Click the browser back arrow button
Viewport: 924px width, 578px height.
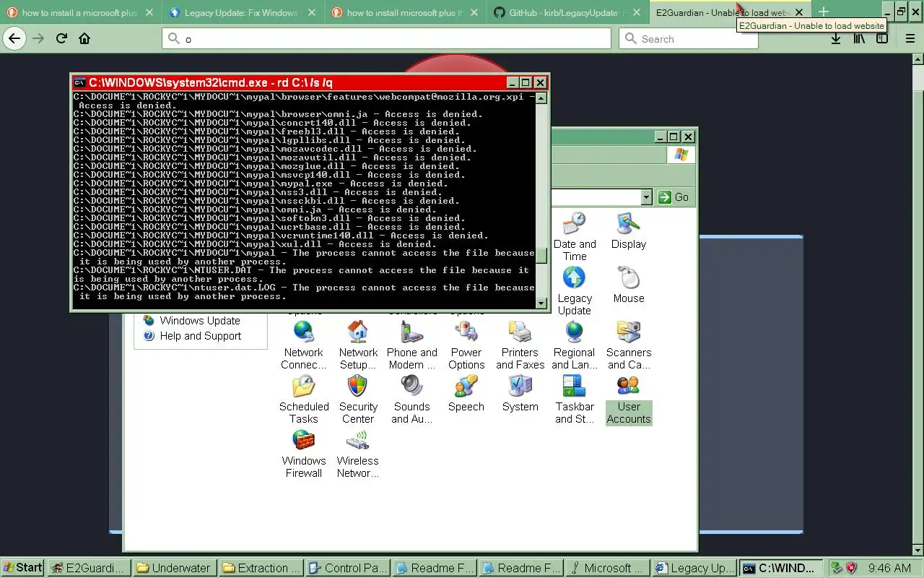point(14,39)
